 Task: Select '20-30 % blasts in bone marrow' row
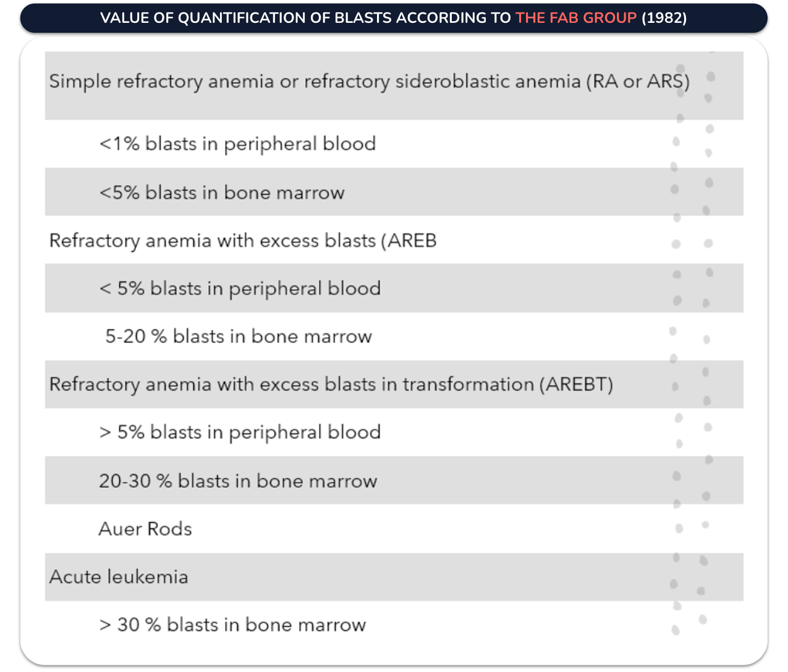[x=394, y=481]
